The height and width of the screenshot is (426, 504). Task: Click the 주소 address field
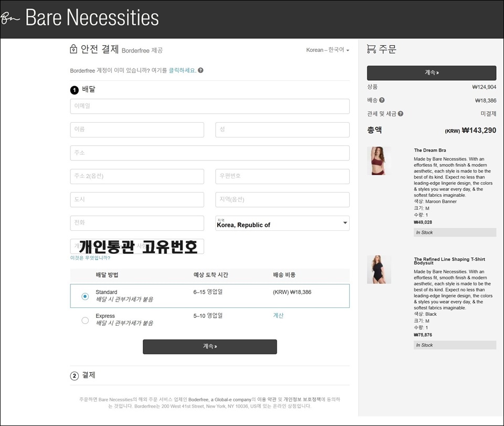pyautogui.click(x=210, y=153)
